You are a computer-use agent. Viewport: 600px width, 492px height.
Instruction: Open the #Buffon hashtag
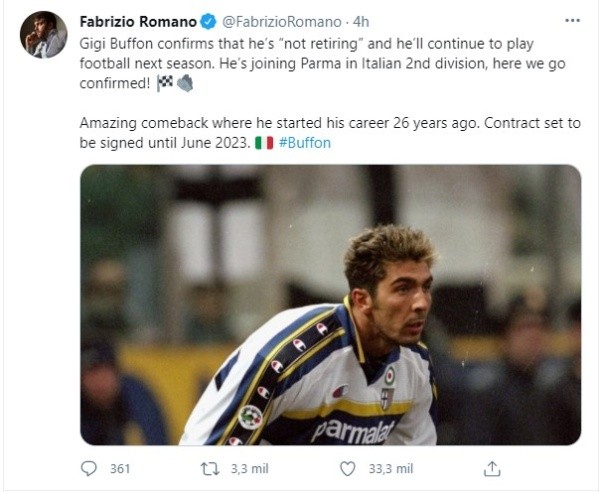point(304,143)
